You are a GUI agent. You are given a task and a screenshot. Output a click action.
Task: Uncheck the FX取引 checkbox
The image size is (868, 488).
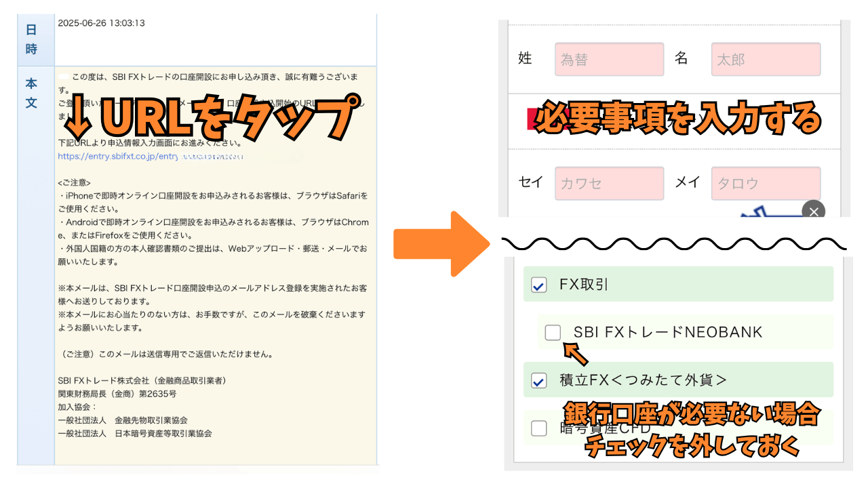pos(539,285)
